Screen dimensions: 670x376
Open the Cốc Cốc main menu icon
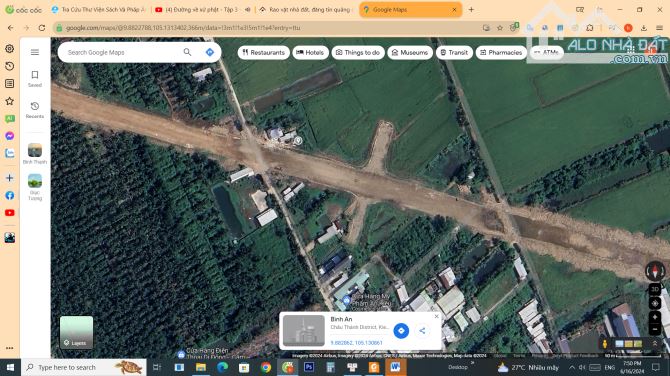[x=660, y=28]
